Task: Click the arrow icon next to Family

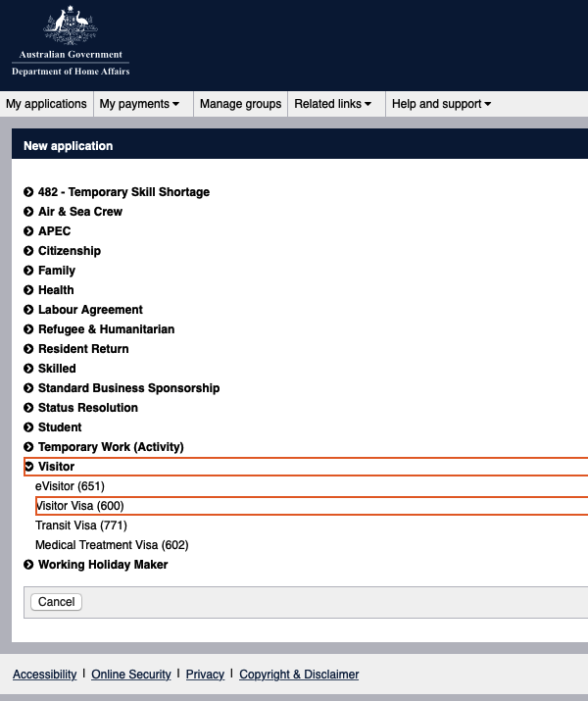Action: [29, 271]
